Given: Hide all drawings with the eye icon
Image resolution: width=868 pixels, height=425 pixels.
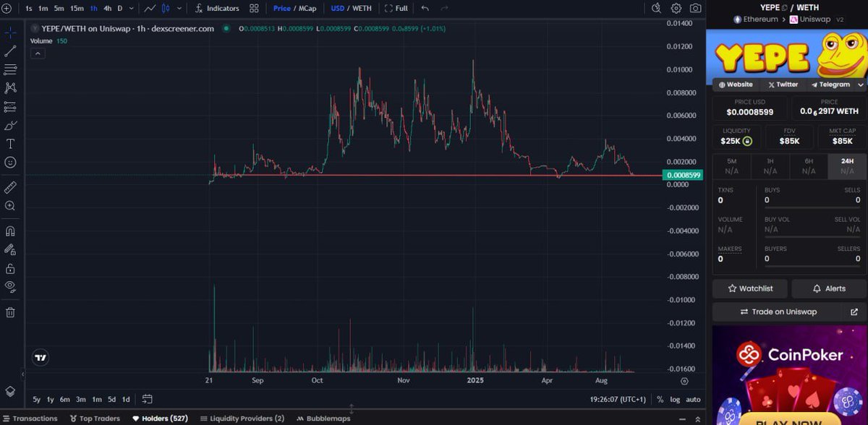Looking at the screenshot, I should (10, 286).
